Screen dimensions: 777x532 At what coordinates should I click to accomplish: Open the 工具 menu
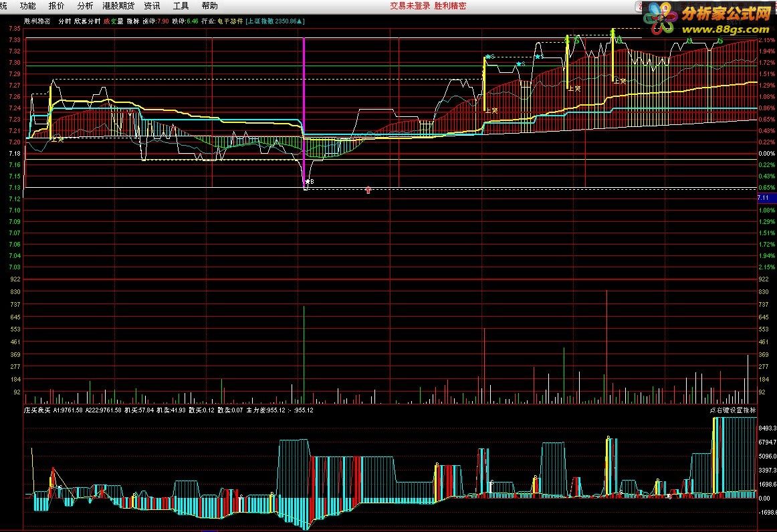pyautogui.click(x=181, y=6)
